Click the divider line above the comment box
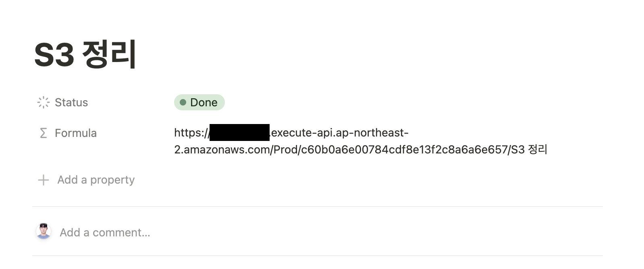This screenshot has height=269, width=644. [318, 207]
